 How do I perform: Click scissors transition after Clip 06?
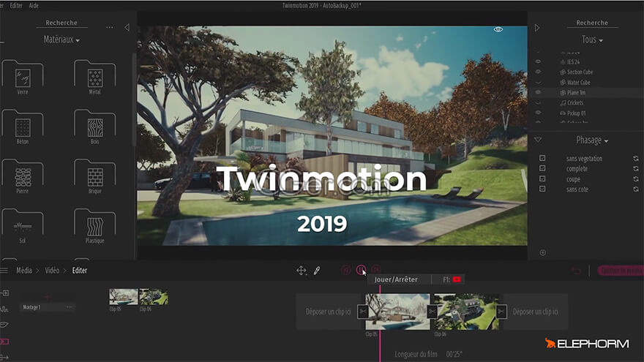point(501,312)
